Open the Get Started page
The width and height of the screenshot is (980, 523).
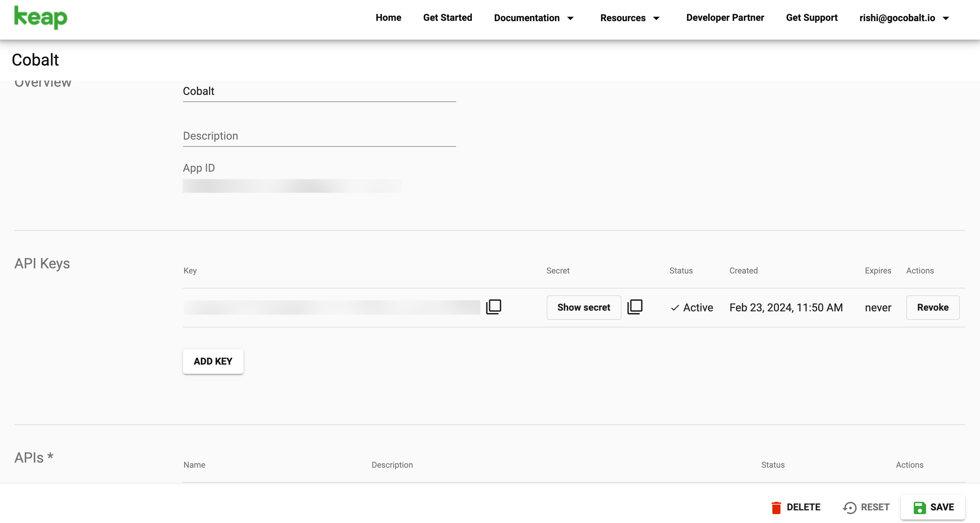coord(447,17)
